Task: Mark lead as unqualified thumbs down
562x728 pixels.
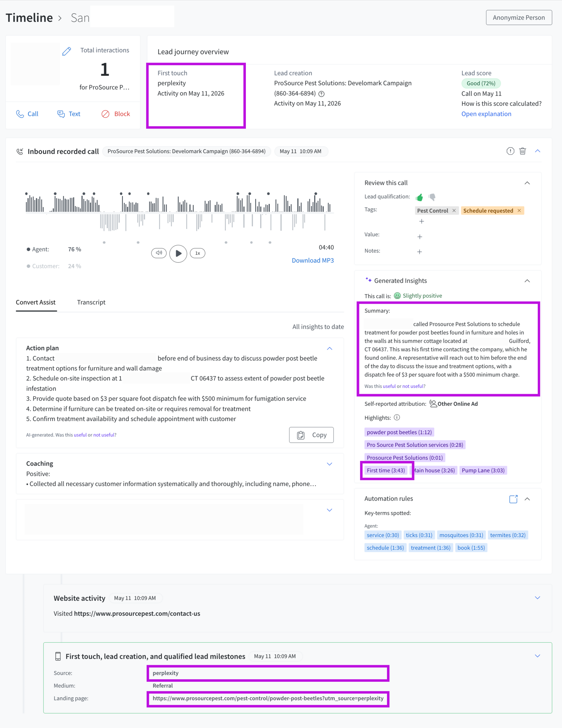Action: tap(432, 197)
